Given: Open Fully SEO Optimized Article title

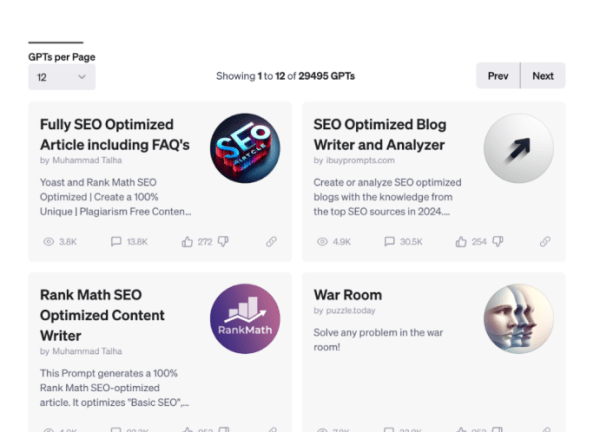Looking at the screenshot, I should (114, 135).
